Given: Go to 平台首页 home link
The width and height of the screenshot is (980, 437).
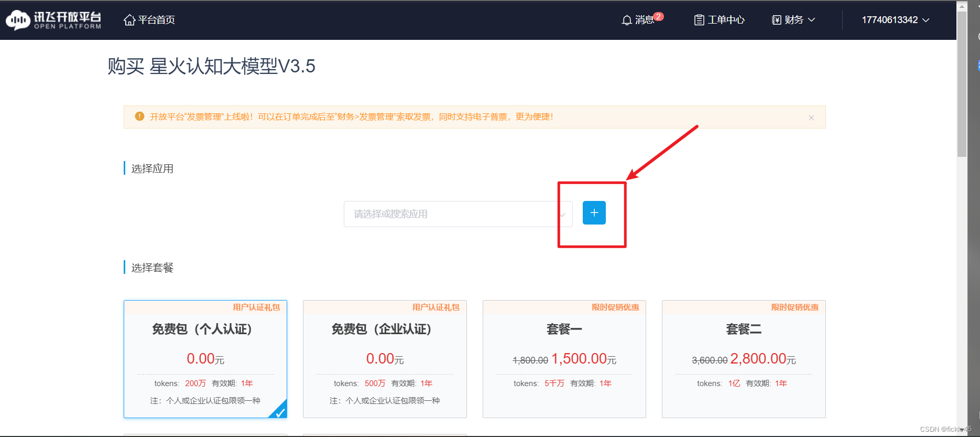Looking at the screenshot, I should [x=149, y=20].
